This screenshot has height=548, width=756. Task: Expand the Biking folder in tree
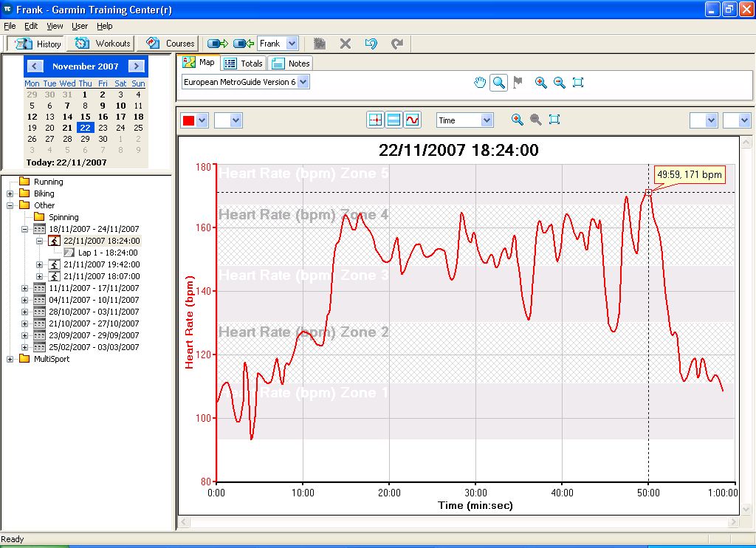10,193
